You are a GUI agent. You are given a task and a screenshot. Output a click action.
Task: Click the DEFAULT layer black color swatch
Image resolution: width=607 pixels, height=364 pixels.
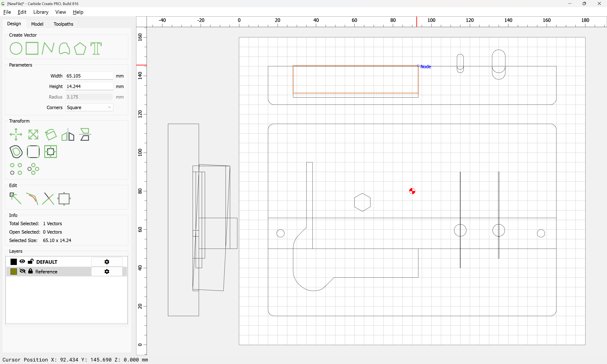(14, 262)
